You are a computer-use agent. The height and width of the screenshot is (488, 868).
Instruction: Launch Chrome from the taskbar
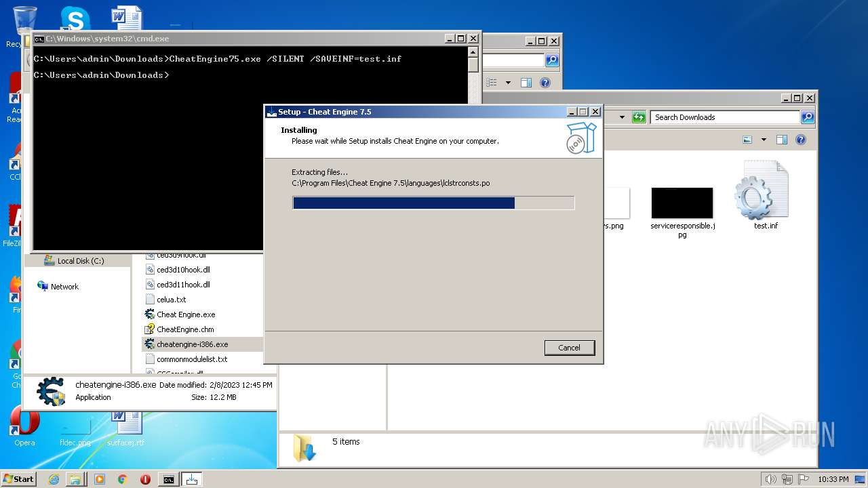coord(122,479)
